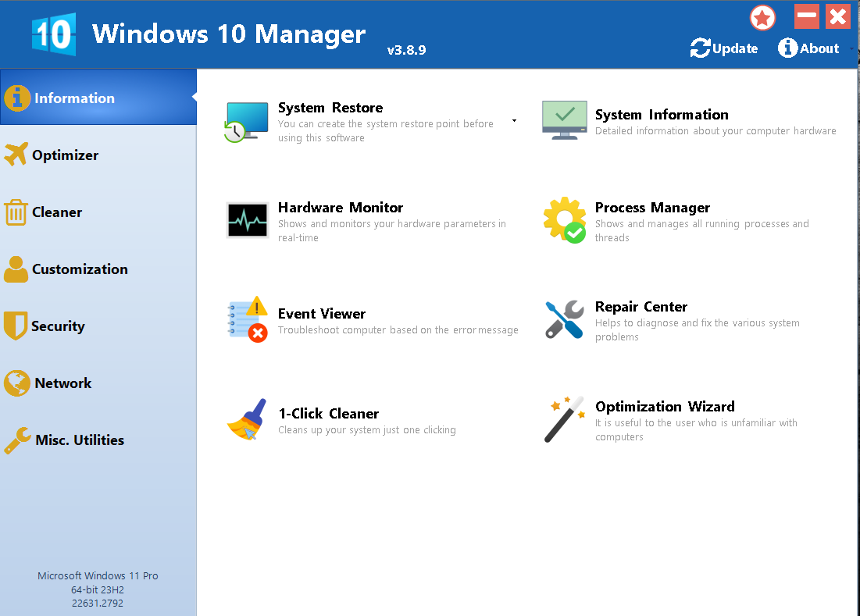Switch to the Network tab
This screenshot has width=860, height=616.
(98, 383)
